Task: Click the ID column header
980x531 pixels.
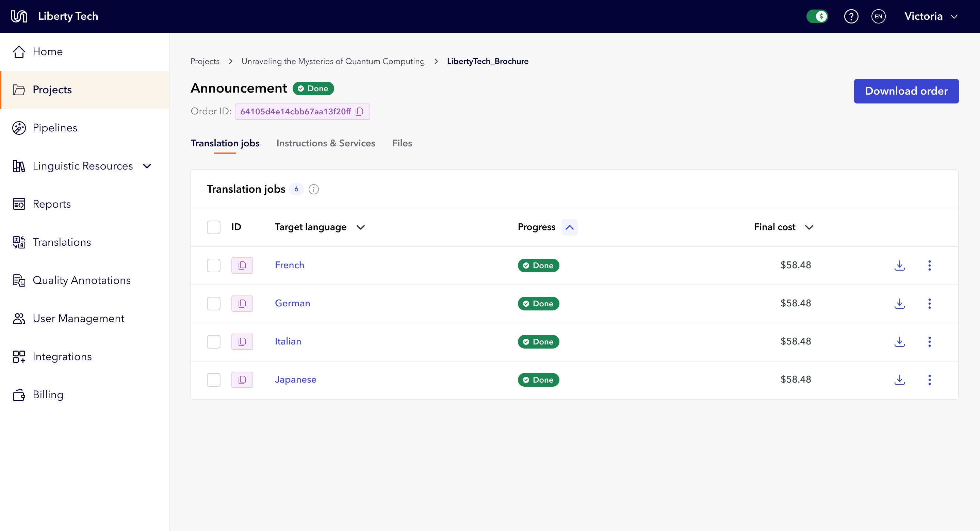Action: (236, 227)
